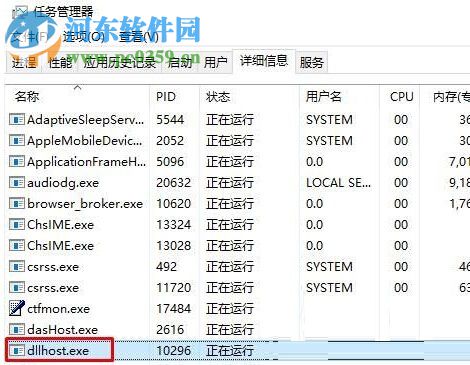Screen dimensions: 470x365
Task: Click the browser_broker.exe process icon
Action: click(x=17, y=204)
